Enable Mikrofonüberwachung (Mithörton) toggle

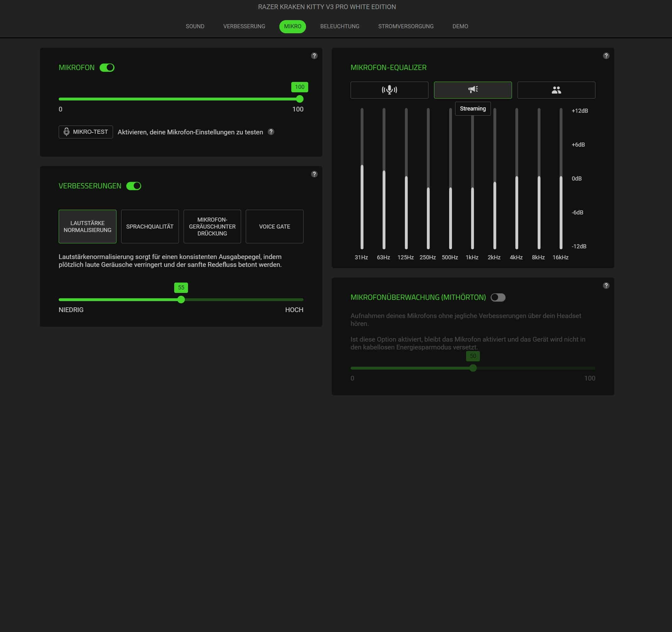(x=497, y=298)
